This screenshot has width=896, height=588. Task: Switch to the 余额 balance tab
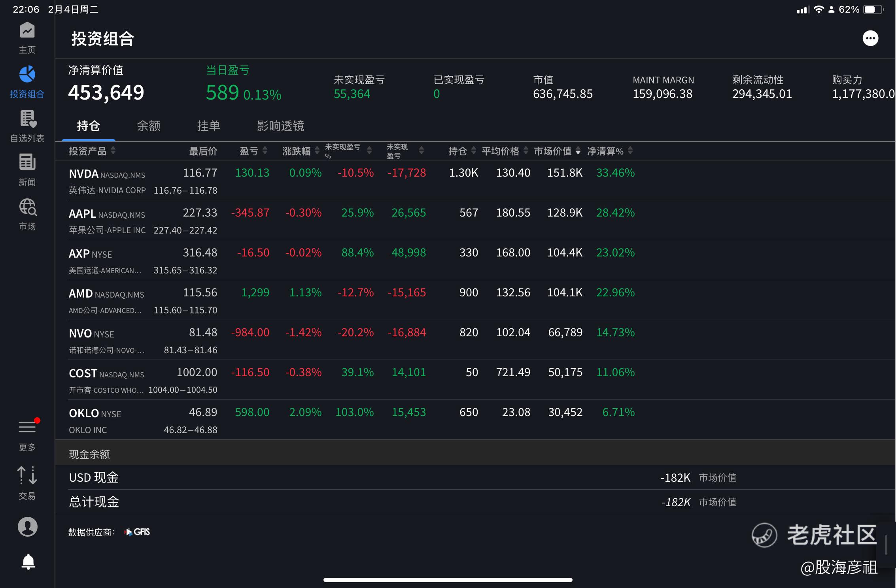(149, 126)
